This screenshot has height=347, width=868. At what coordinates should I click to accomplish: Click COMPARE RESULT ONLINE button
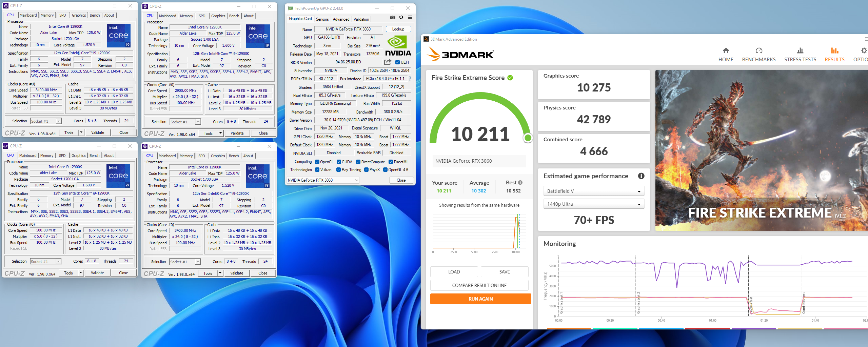click(479, 285)
